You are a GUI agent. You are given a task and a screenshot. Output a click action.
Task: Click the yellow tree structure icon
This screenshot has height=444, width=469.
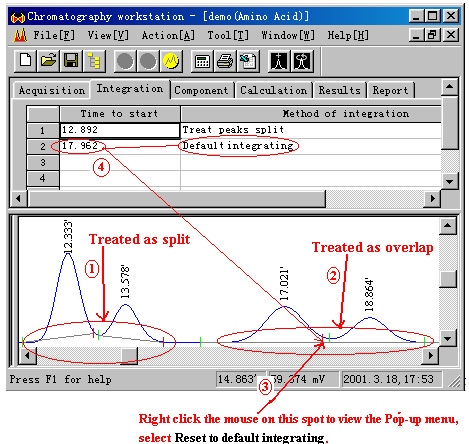[x=94, y=61]
